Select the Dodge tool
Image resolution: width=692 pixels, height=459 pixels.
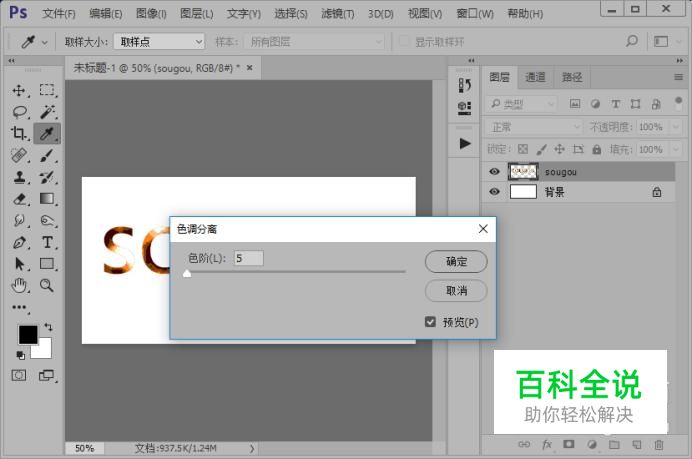pyautogui.click(x=47, y=220)
